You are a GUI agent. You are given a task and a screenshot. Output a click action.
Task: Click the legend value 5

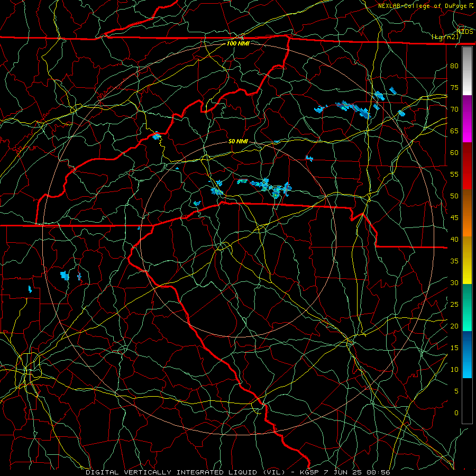456,391
